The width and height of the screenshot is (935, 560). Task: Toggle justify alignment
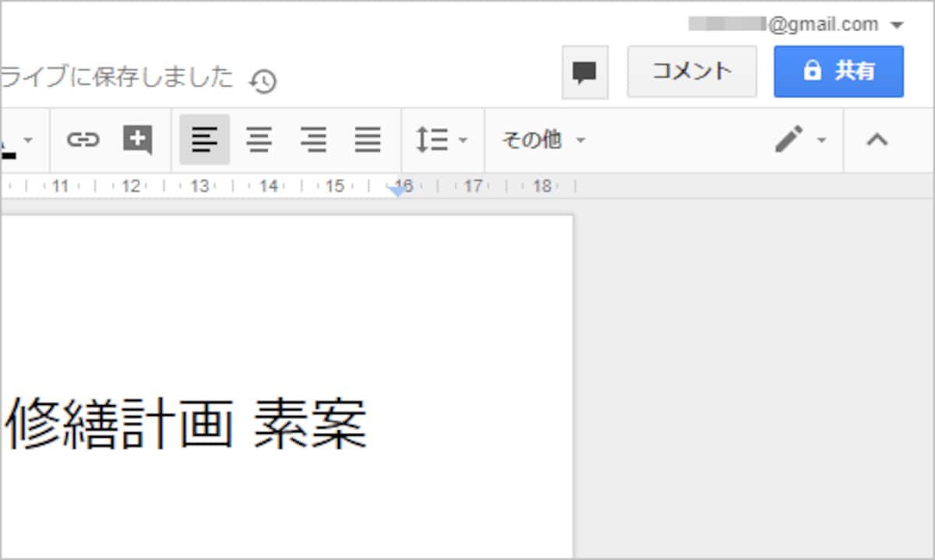(x=368, y=140)
